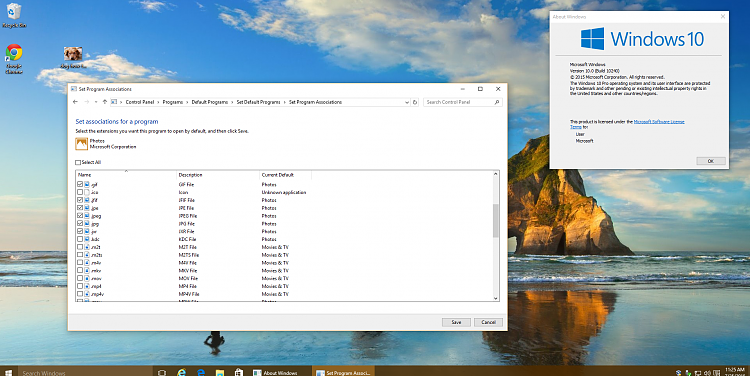Open the Start menu
Screen dimensions: 750x376
click(8, 372)
